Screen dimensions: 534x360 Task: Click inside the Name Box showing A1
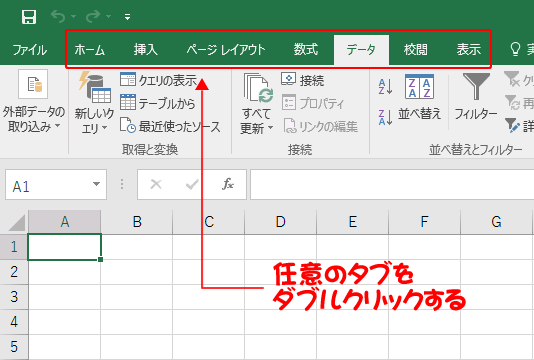tap(48, 185)
